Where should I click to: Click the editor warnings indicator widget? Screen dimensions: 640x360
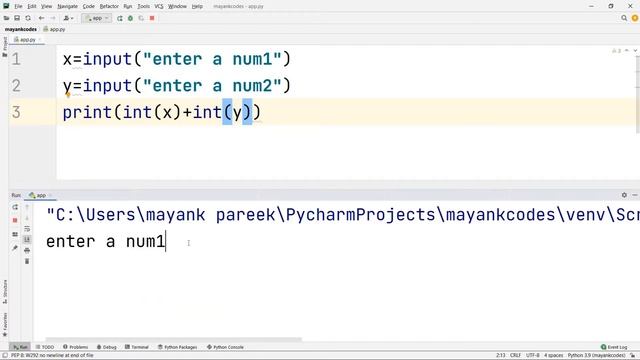click(x=616, y=51)
